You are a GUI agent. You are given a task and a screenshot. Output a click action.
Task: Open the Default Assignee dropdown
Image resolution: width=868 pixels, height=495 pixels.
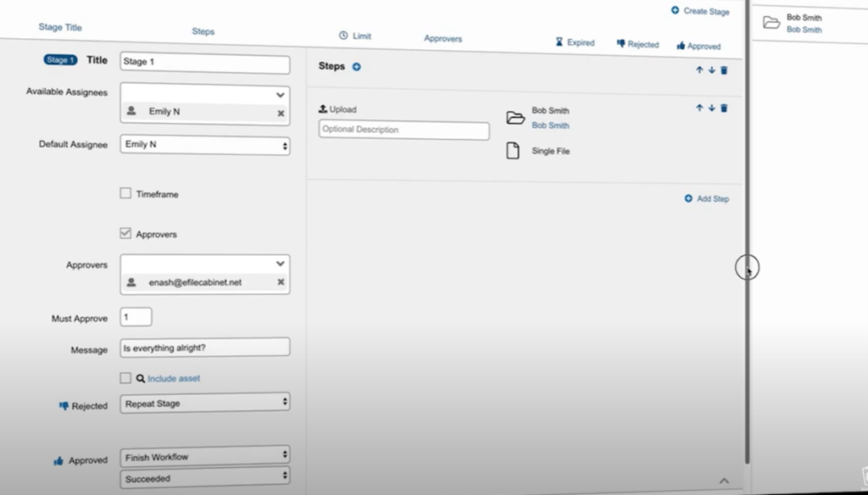(x=204, y=146)
